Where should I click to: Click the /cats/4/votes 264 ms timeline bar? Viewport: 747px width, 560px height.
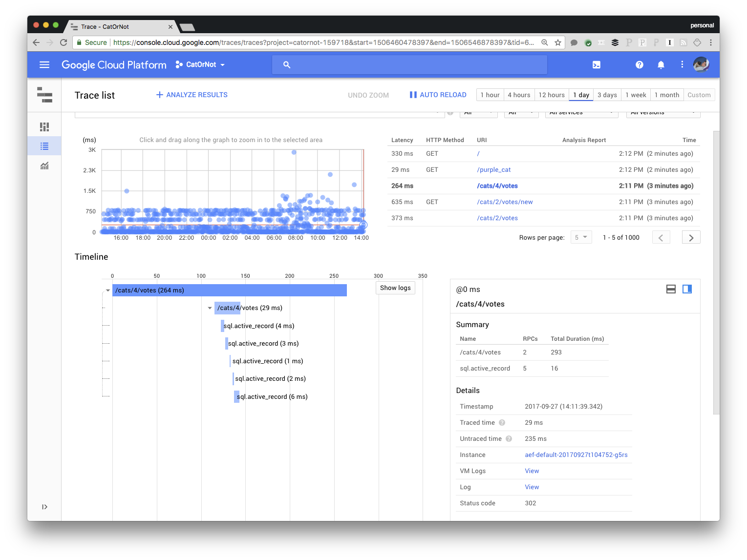point(230,290)
